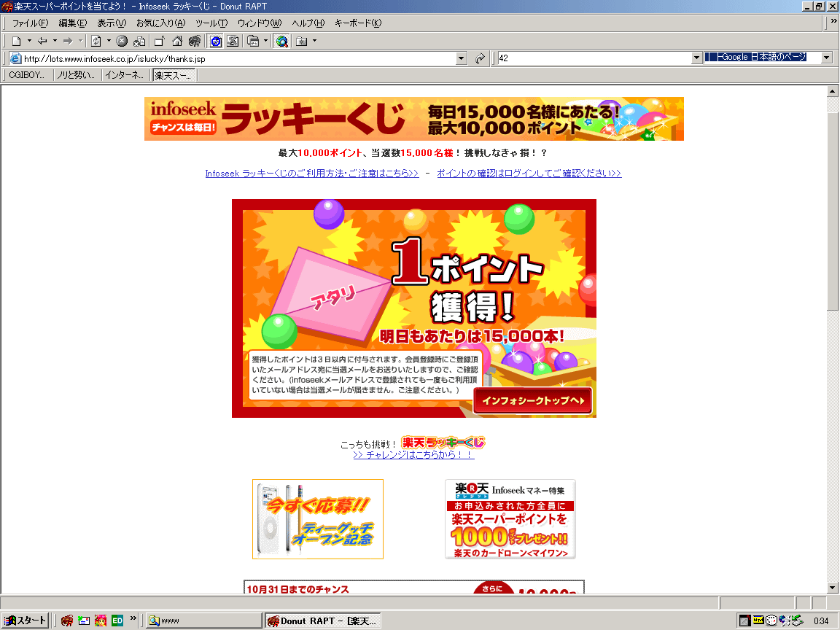Go to the home page icon

point(176,42)
